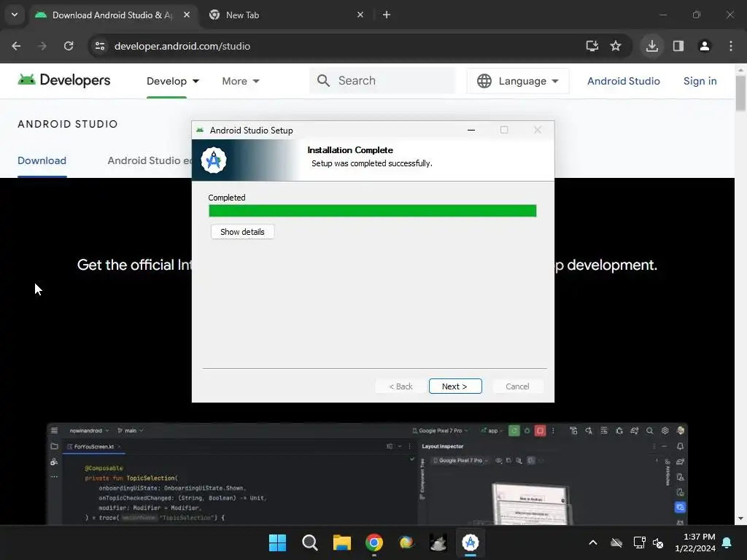This screenshot has height=560, width=747.
Task: Click the OneDrive cloud tray icon
Action: point(616,542)
